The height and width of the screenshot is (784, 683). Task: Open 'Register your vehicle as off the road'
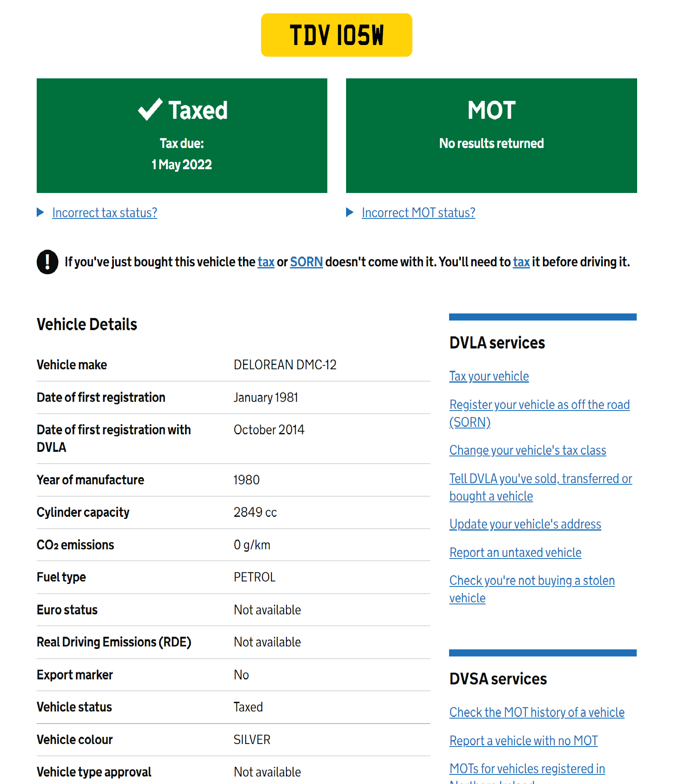[539, 405]
